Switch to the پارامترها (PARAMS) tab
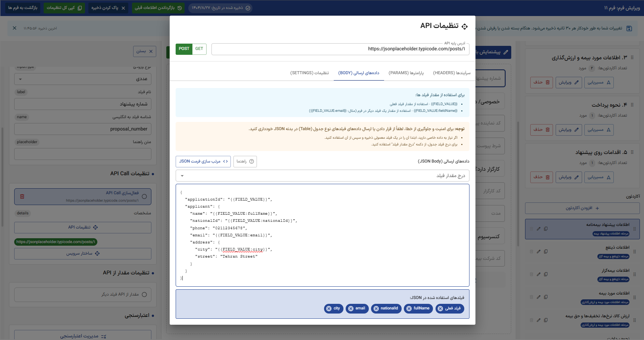This screenshot has width=644, height=340. pyautogui.click(x=406, y=73)
